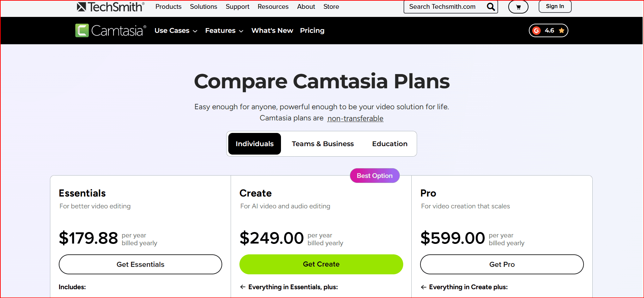Switch to Teams & Business tab

(x=323, y=144)
